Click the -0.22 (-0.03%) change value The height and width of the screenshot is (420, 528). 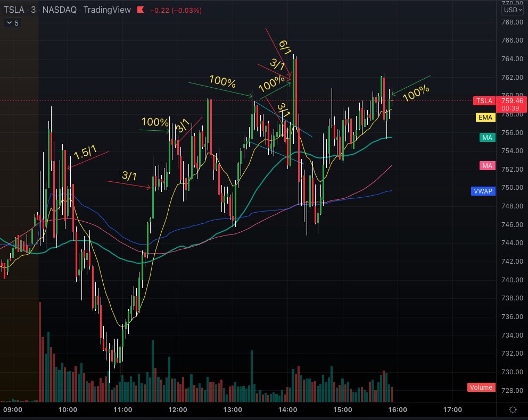pos(176,11)
